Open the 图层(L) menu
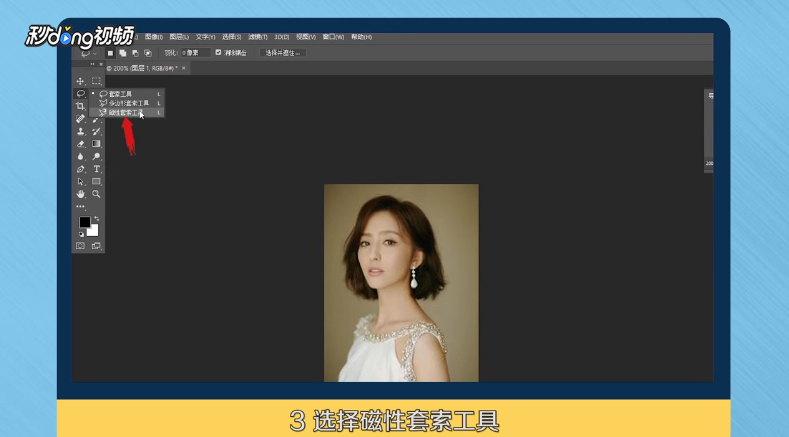 179,37
